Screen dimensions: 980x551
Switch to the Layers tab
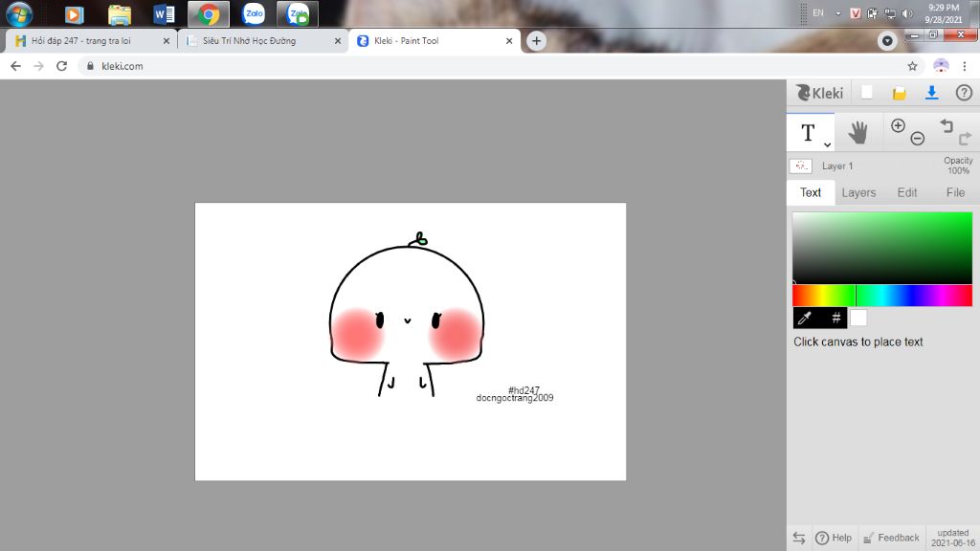point(858,192)
